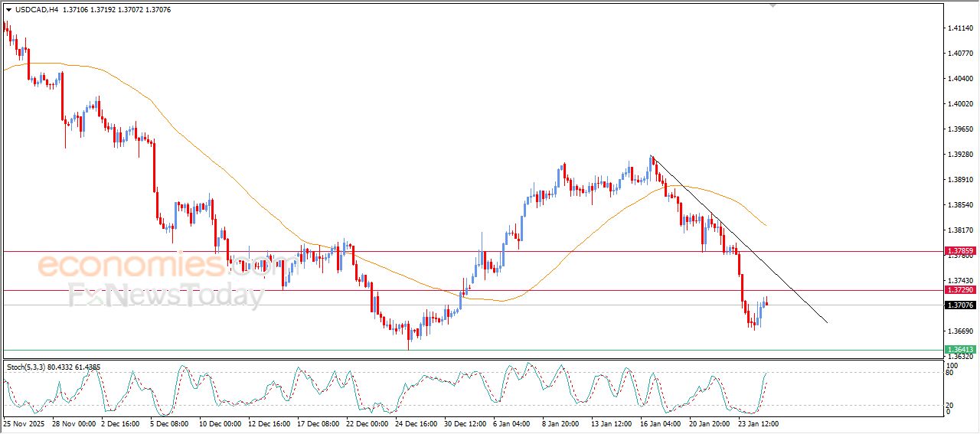The image size is (980, 434).
Task: Select the green 1.36413 price label
Action: [x=959, y=350]
